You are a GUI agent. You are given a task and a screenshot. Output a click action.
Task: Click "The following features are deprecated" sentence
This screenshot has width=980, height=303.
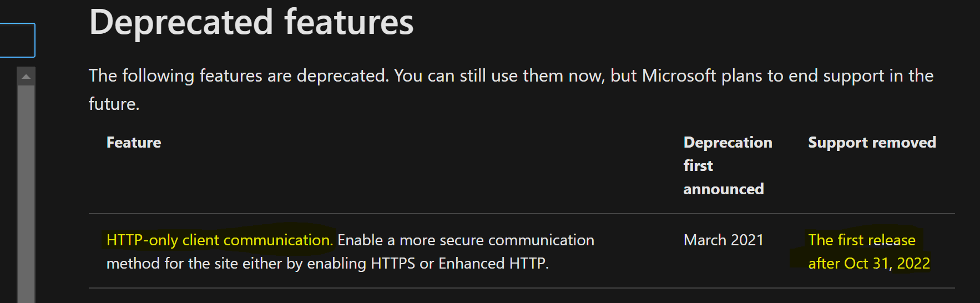(239, 75)
